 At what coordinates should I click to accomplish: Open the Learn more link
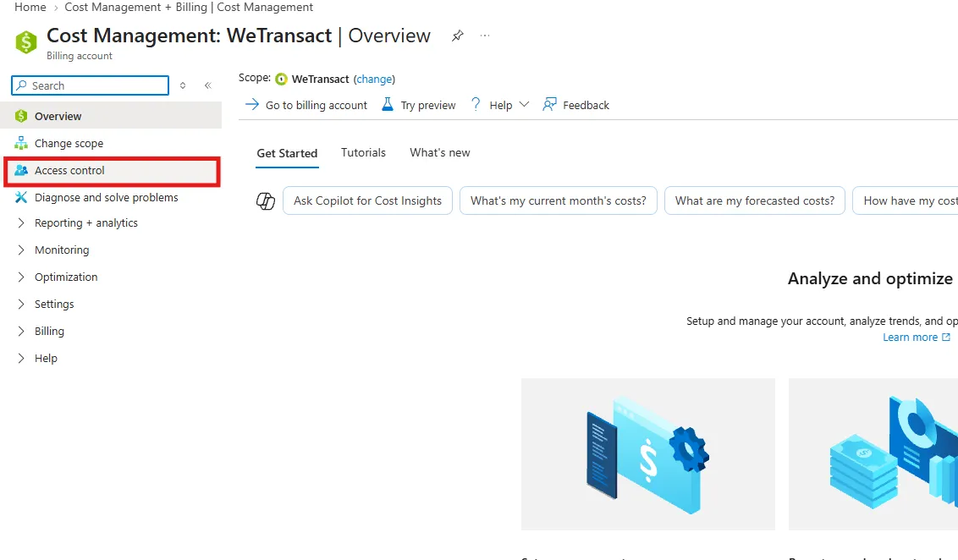[917, 337]
